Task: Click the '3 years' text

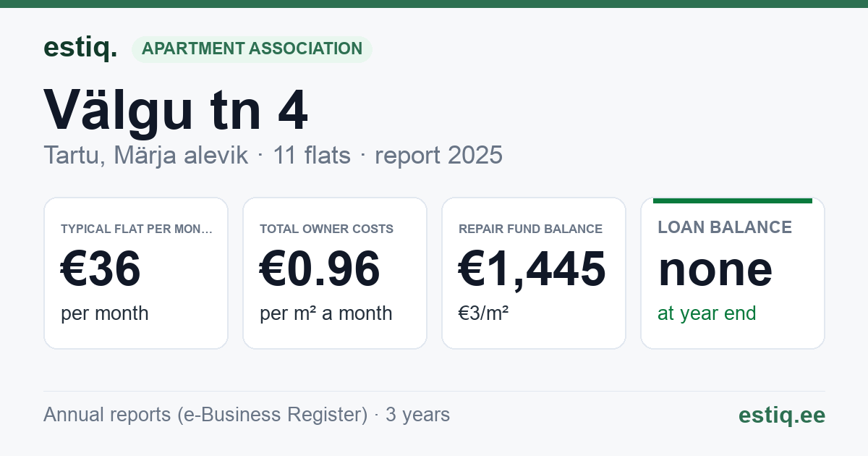Action: pos(417,415)
